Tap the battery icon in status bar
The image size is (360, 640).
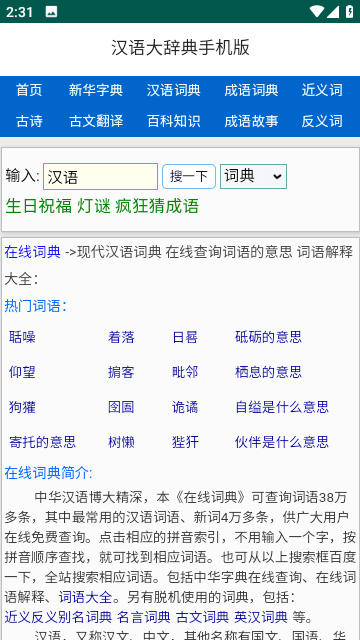click(x=349, y=11)
